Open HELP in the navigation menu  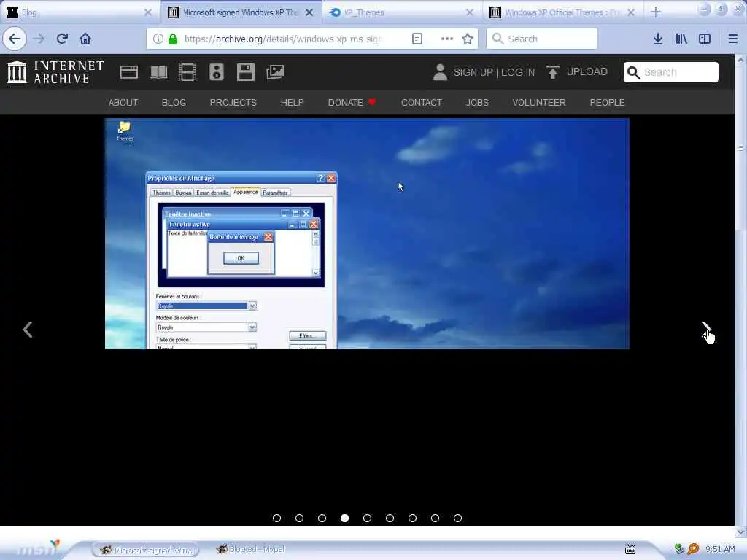(292, 102)
